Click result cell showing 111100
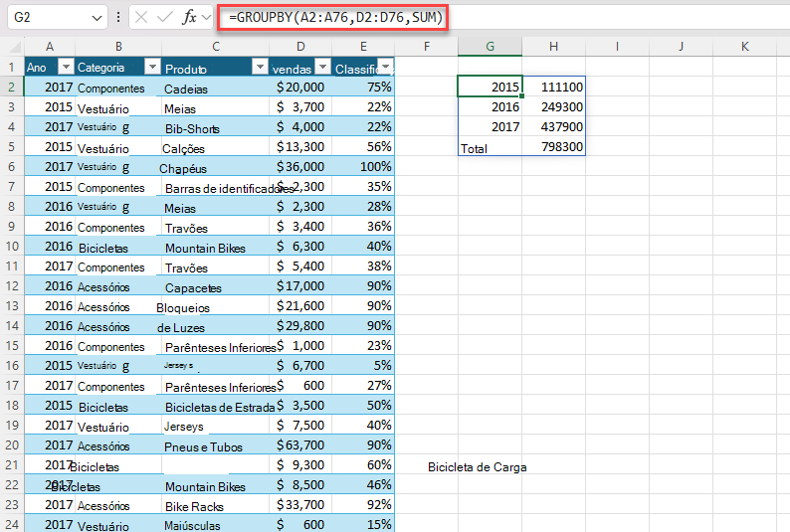 click(x=554, y=87)
